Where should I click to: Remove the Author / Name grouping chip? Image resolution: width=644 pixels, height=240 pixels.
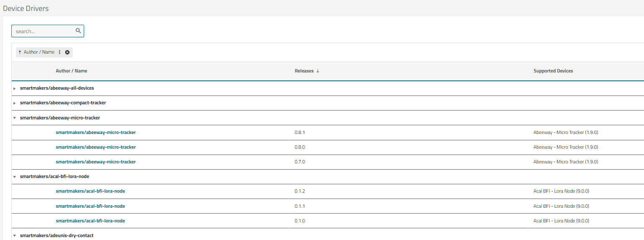pos(67,52)
